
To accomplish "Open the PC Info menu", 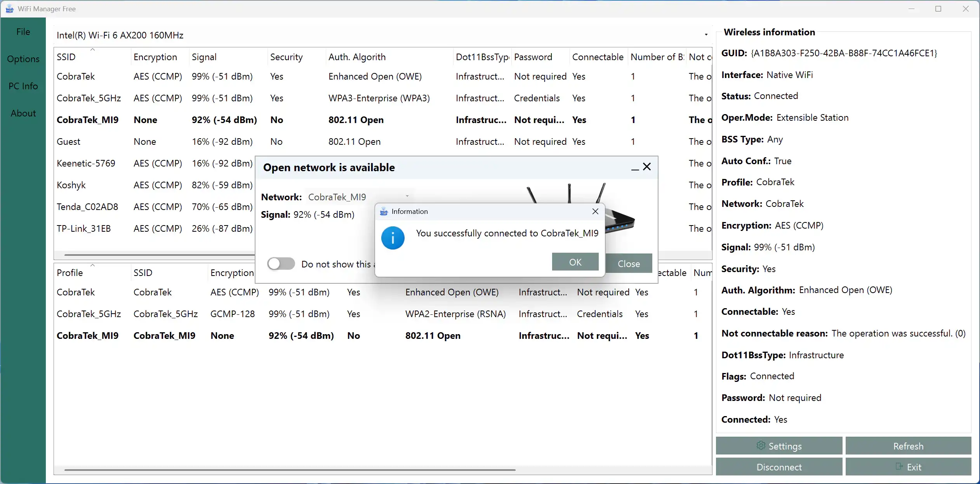I will click(23, 86).
